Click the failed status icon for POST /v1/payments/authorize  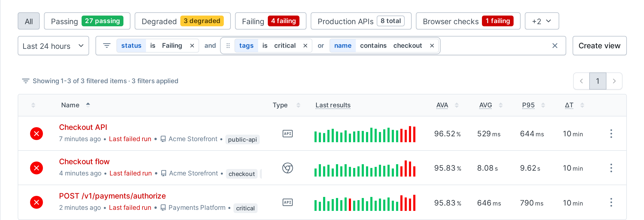pos(36,202)
